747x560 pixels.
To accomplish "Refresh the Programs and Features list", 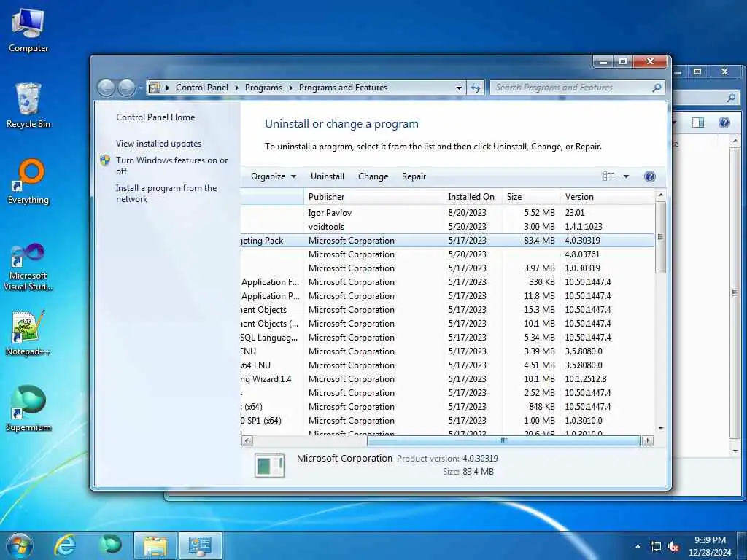I will (x=476, y=87).
